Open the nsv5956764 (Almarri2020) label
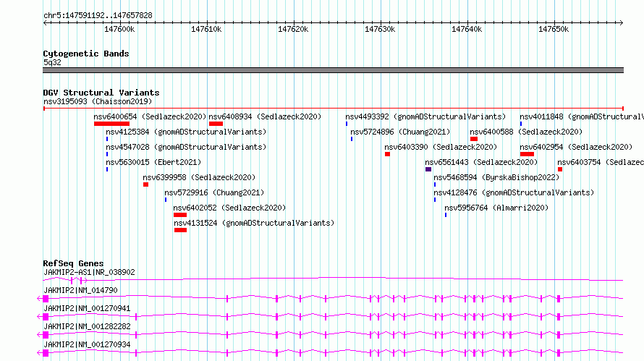 [496, 208]
